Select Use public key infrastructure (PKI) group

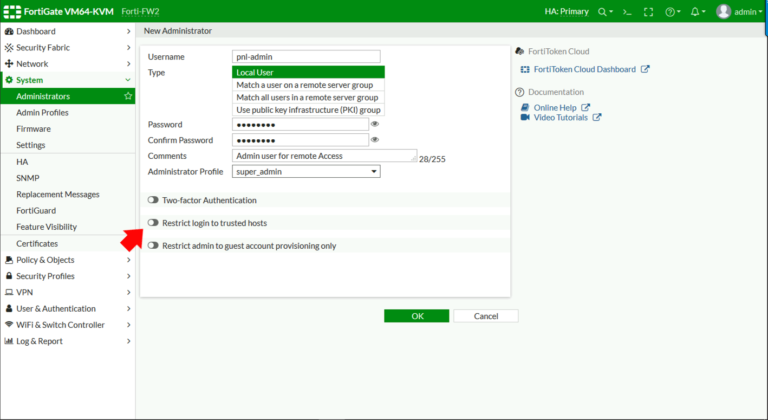click(x=308, y=110)
